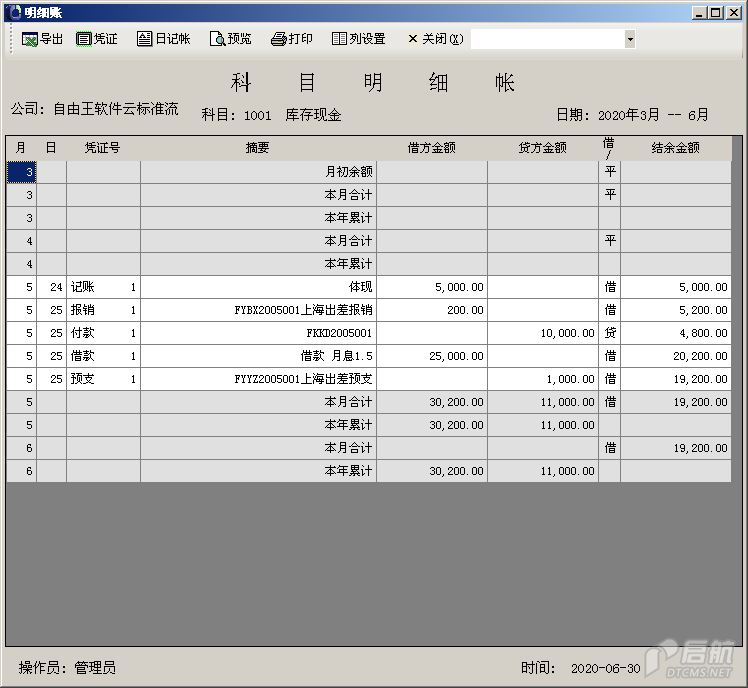This screenshot has width=748, height=688.
Task: Click the 打印 (Print) printer icon
Action: click(x=279, y=39)
